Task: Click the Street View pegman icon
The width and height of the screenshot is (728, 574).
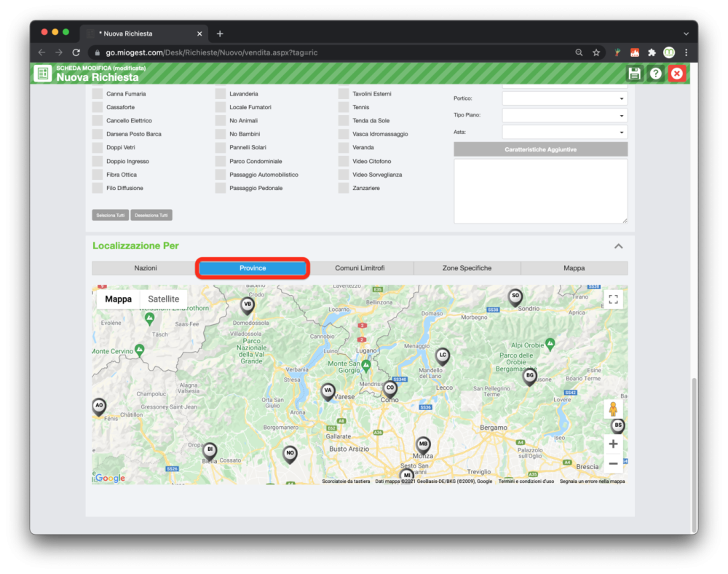Action: point(613,409)
